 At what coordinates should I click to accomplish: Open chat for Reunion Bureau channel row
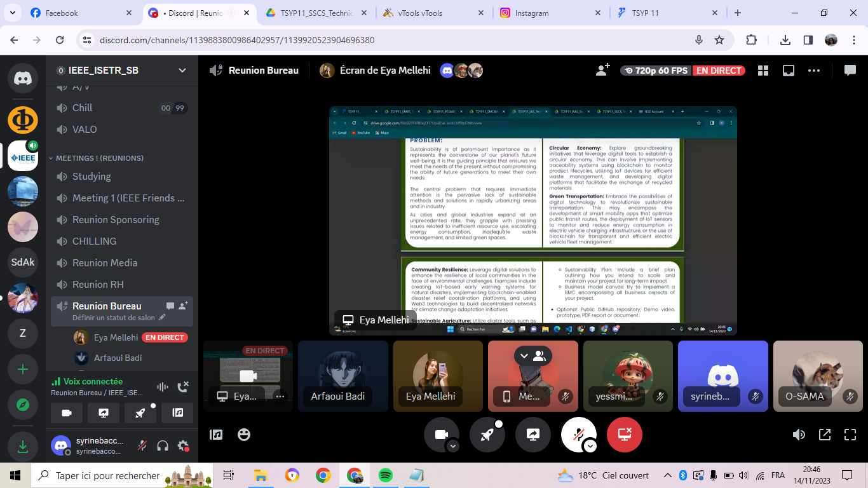click(x=170, y=306)
